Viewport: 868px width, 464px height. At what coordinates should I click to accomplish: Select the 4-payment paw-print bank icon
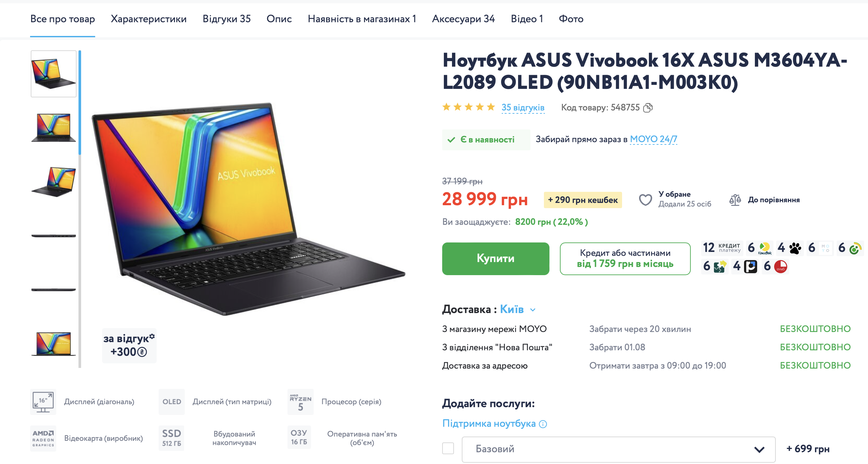point(789,248)
